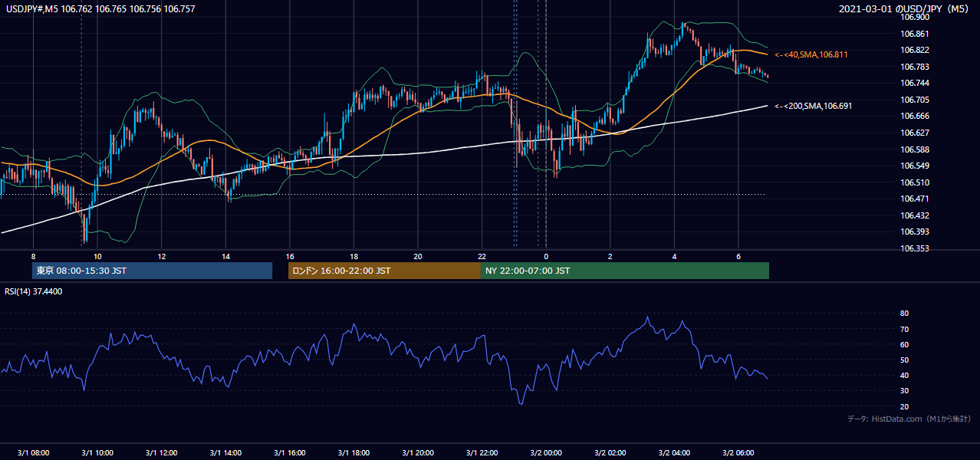Click the RSI axis level 80
Viewport: 980px width, 460px height.
click(x=904, y=314)
